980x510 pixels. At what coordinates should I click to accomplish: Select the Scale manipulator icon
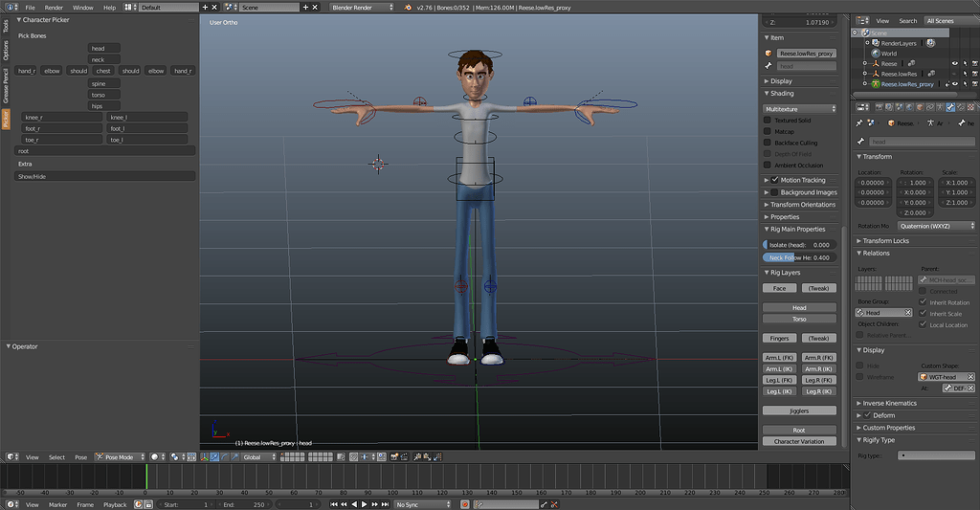coord(234,456)
